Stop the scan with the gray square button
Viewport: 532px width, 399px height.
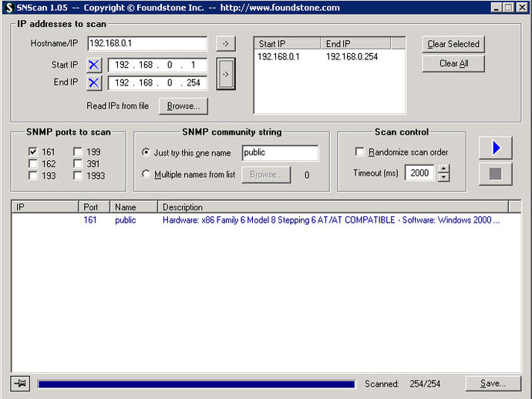496,174
